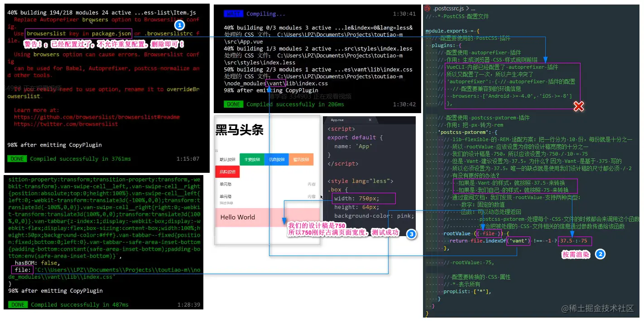
Task: Click 'Compiled successfully in 206ms' message
Action: [295, 104]
